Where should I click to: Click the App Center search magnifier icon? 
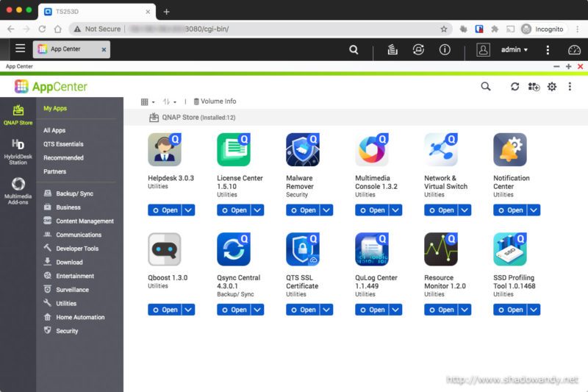[x=485, y=87]
